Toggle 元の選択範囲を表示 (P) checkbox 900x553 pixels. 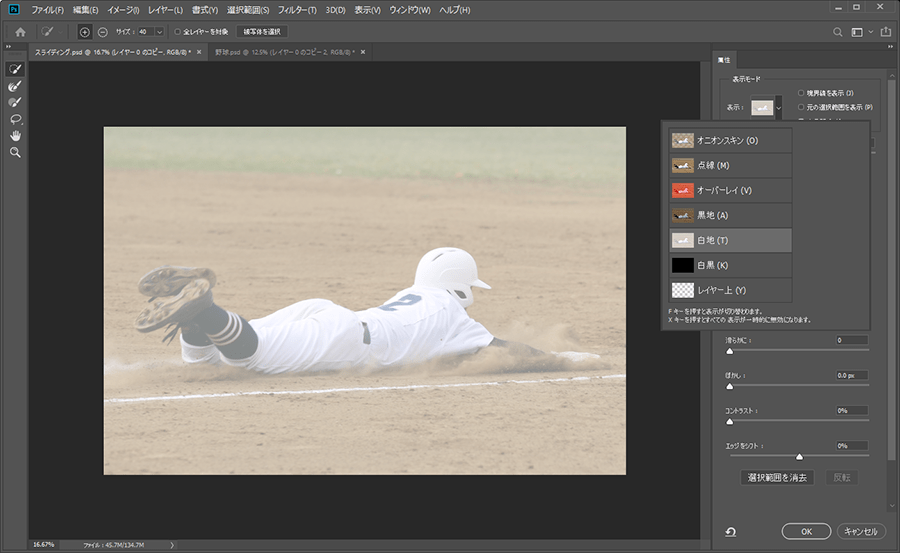point(801,106)
